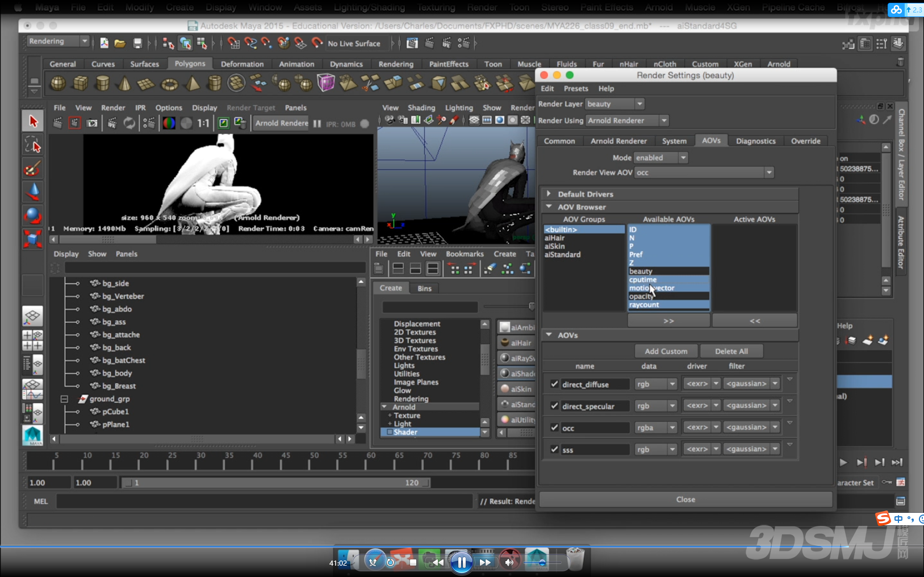The width and height of the screenshot is (924, 577).
Task: Open the Presets menu in Render Settings
Action: pos(576,89)
